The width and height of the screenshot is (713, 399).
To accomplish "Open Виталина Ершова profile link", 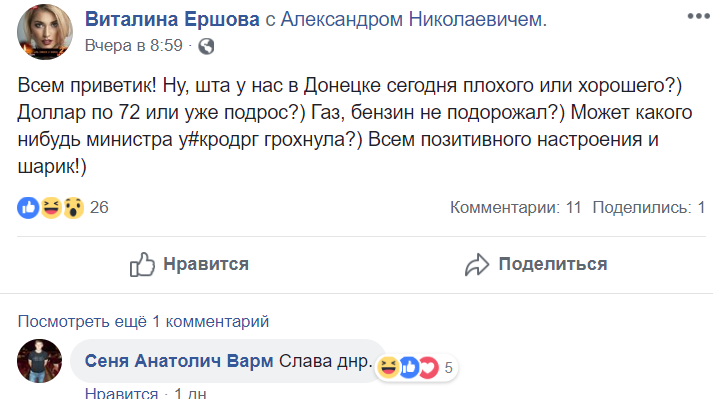I will point(172,19).
